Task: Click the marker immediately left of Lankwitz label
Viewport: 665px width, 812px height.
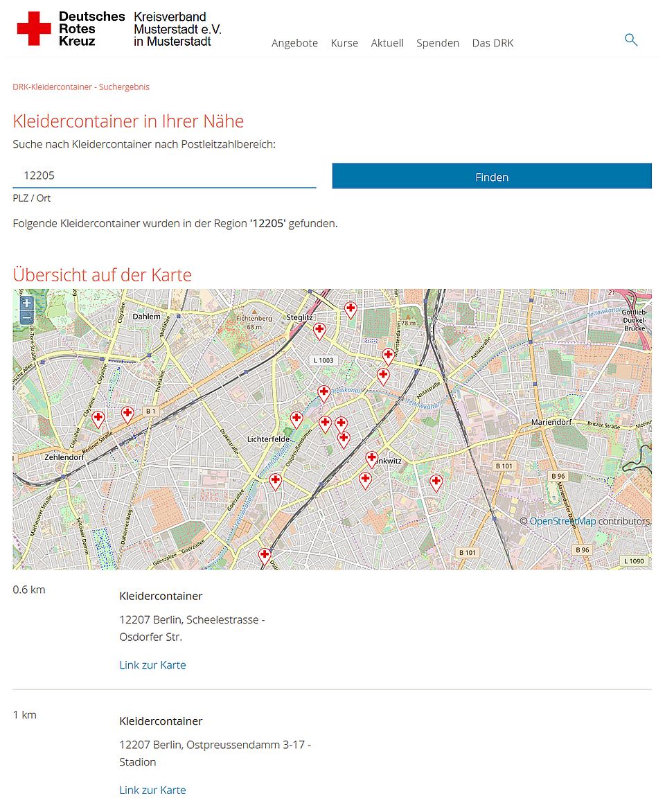Action: [371, 459]
